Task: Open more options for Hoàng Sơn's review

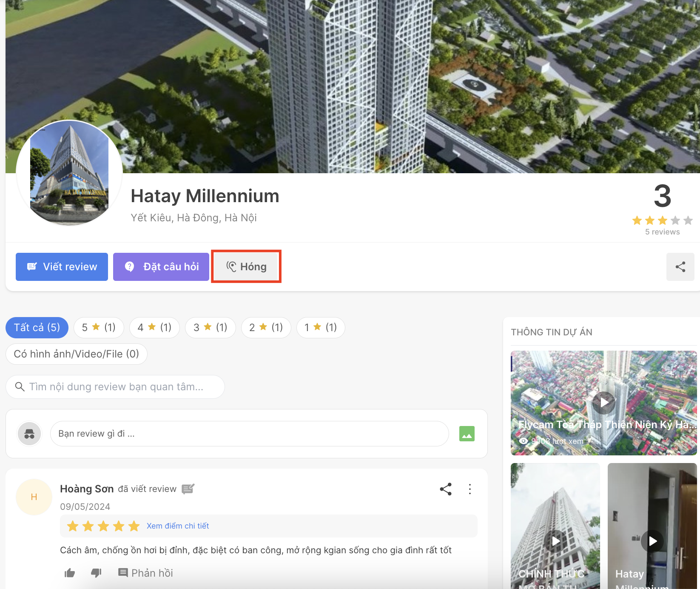Action: 470,489
